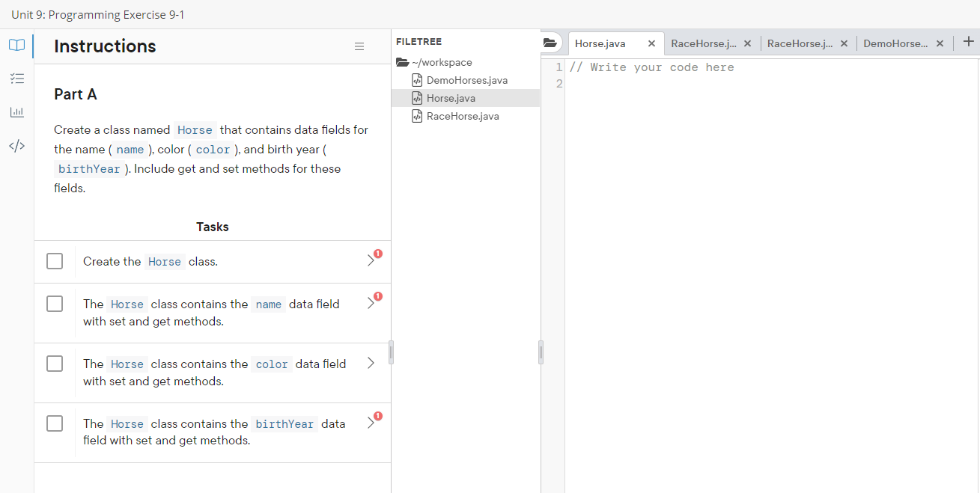Check the birthYear data field task checkbox
Viewport: 980px width, 493px height.
tap(55, 423)
